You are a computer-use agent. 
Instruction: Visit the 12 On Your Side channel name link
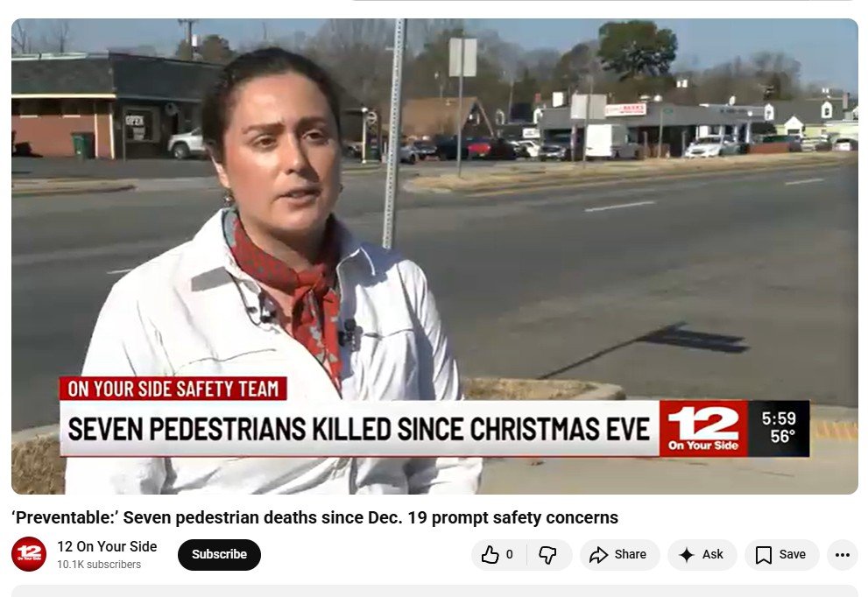(107, 546)
